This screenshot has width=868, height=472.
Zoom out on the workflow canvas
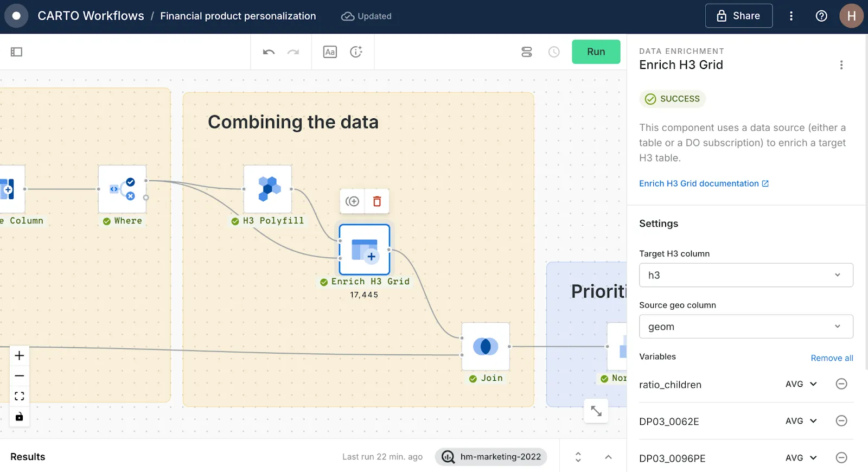click(20, 376)
